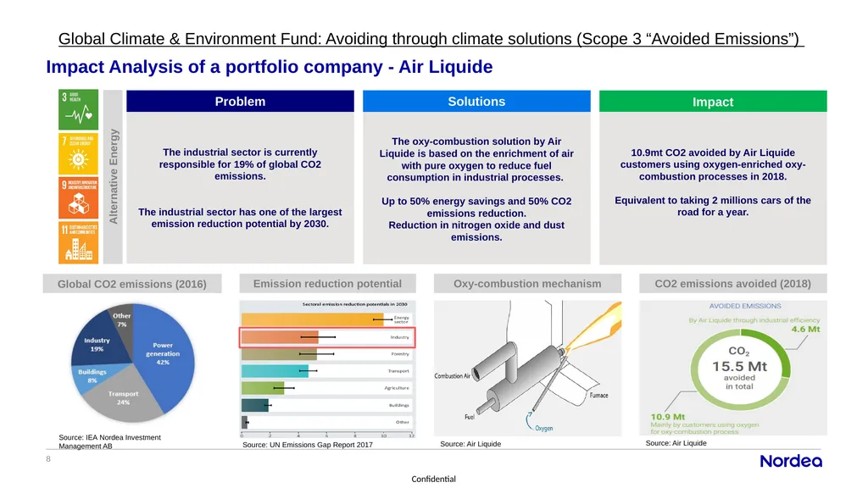Screen dimensions: 868x488
Task: Click the dark Buildings bar in chart
Action: [x=255, y=405]
